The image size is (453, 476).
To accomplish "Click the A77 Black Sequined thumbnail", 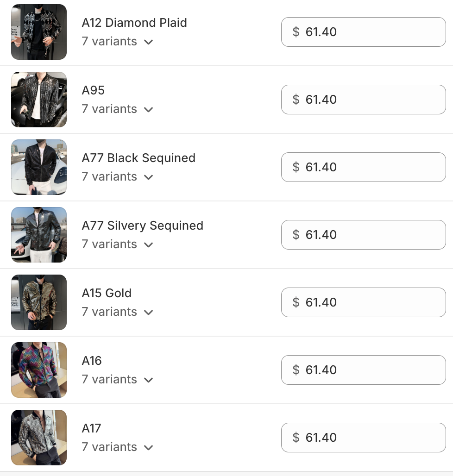I will [39, 167].
